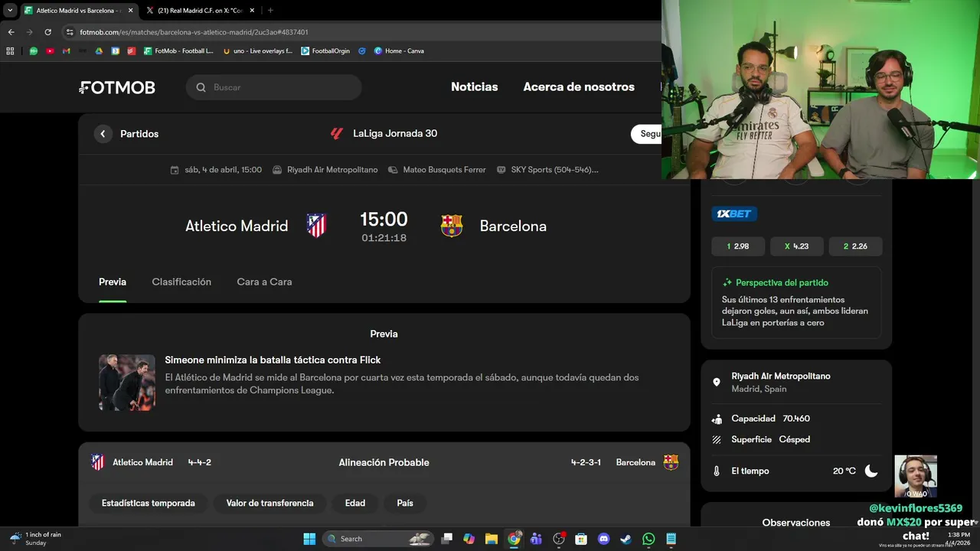
Task: Close the Real Madrid C.F. on X tab
Action: (x=250, y=11)
